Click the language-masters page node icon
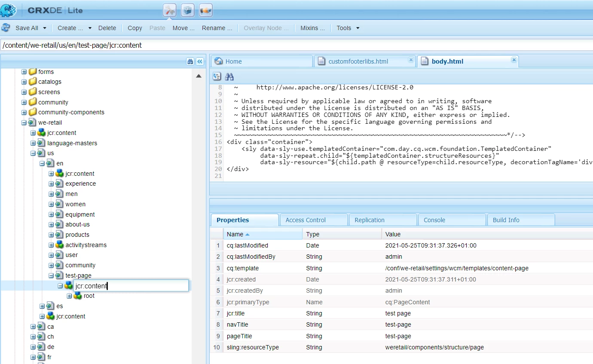The width and height of the screenshot is (593, 364). pyautogui.click(x=42, y=143)
